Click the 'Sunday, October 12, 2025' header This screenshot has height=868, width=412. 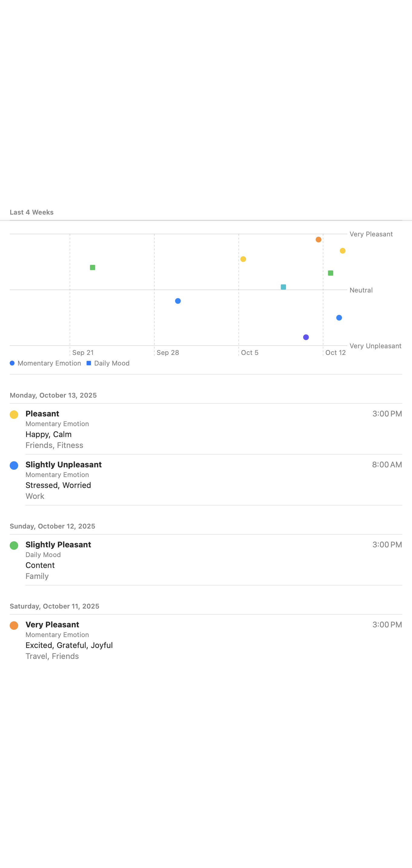coord(52,526)
